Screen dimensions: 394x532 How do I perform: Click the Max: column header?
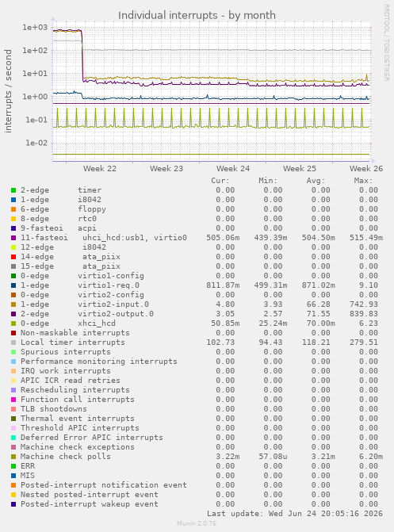tap(363, 181)
